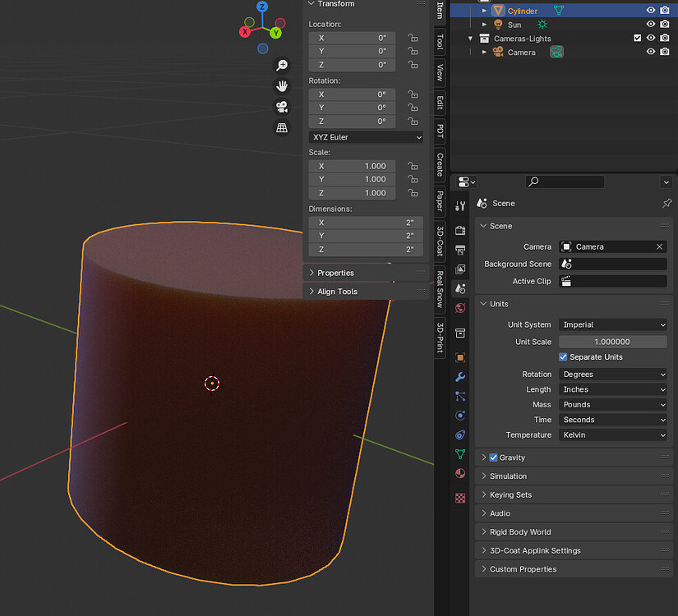
Task: Disable Sun in renders via camera icon
Action: 665,24
